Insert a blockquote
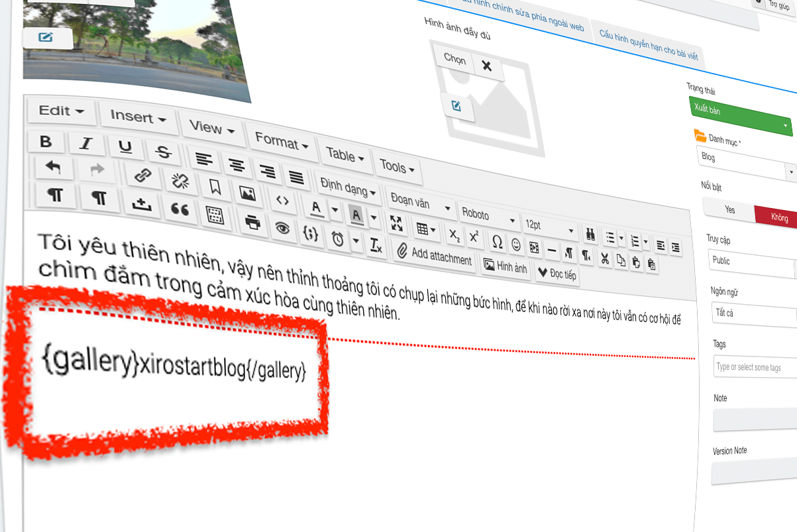Image resolution: width=797 pixels, height=532 pixels. click(x=180, y=209)
